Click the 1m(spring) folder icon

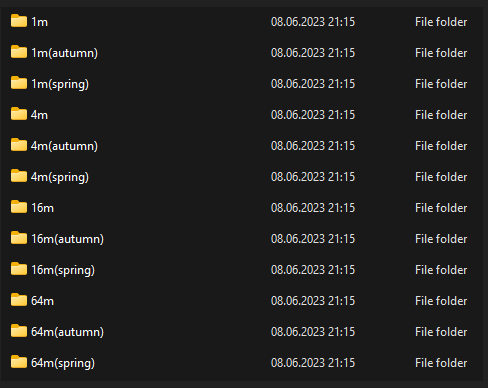tap(19, 83)
